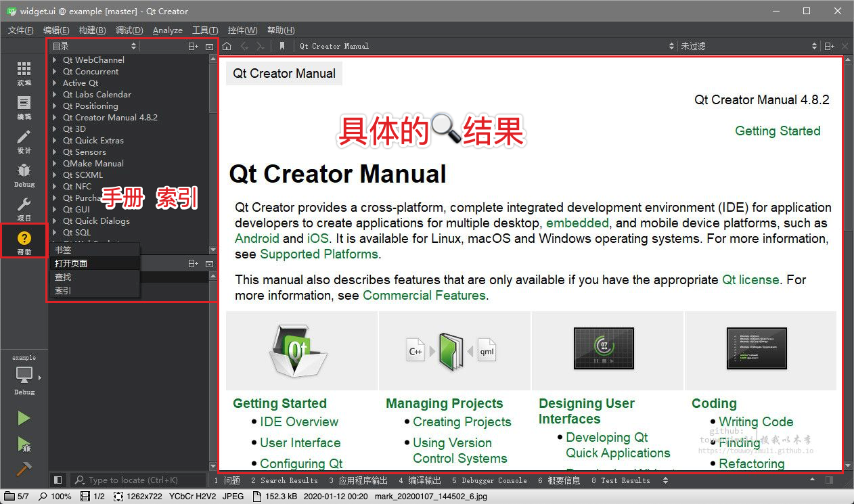Select Qt Sensors in the contents list

point(85,152)
